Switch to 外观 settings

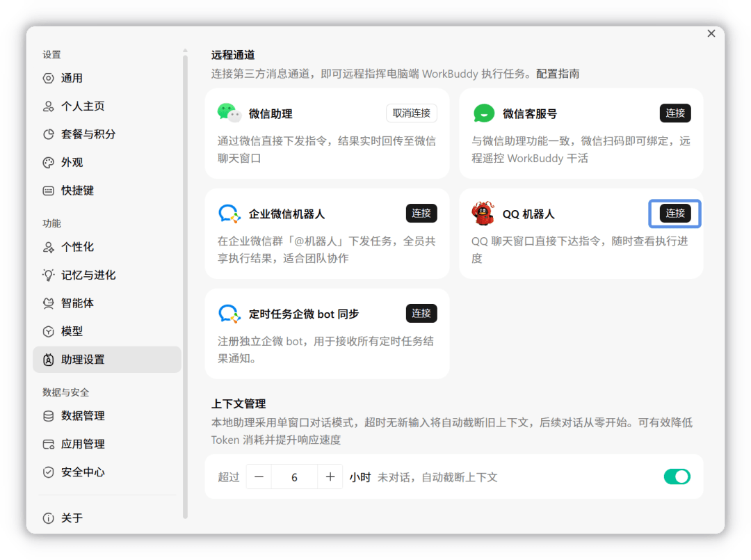click(x=107, y=162)
